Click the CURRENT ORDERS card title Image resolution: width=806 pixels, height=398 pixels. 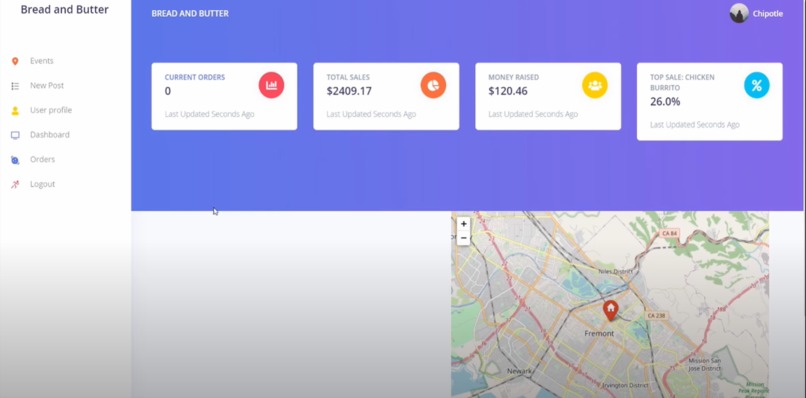[x=195, y=77]
